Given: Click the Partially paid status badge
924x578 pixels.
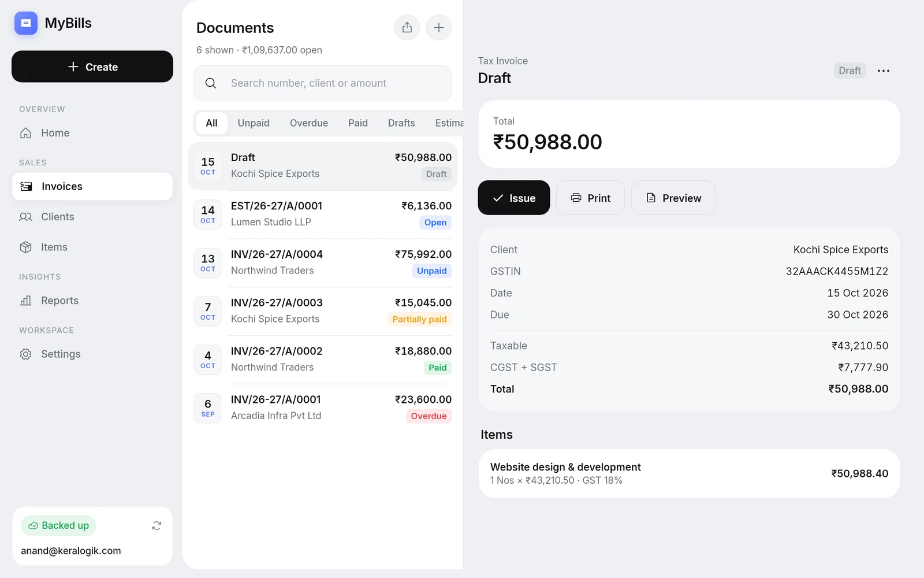Looking at the screenshot, I should pos(419,319).
